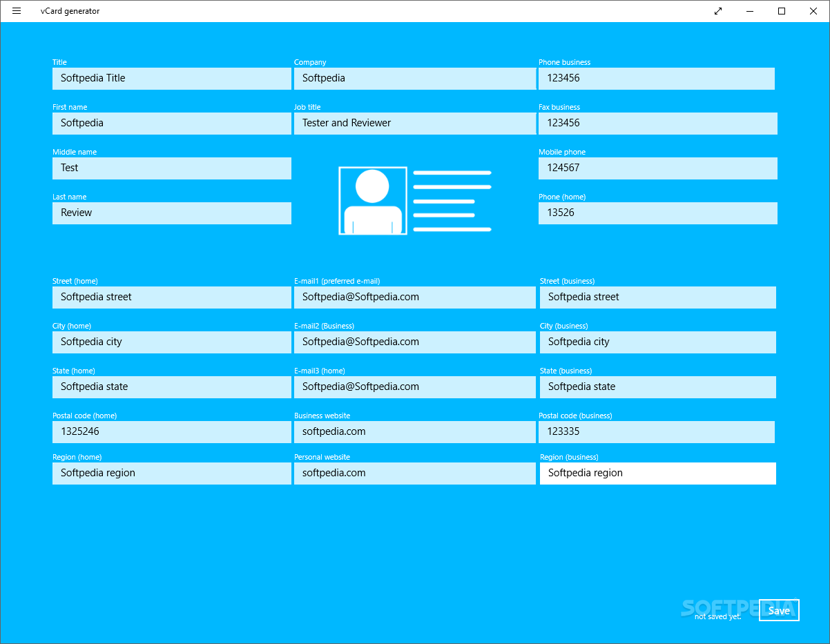
Task: Edit Postal code (home) showing 1325246
Action: point(172,432)
